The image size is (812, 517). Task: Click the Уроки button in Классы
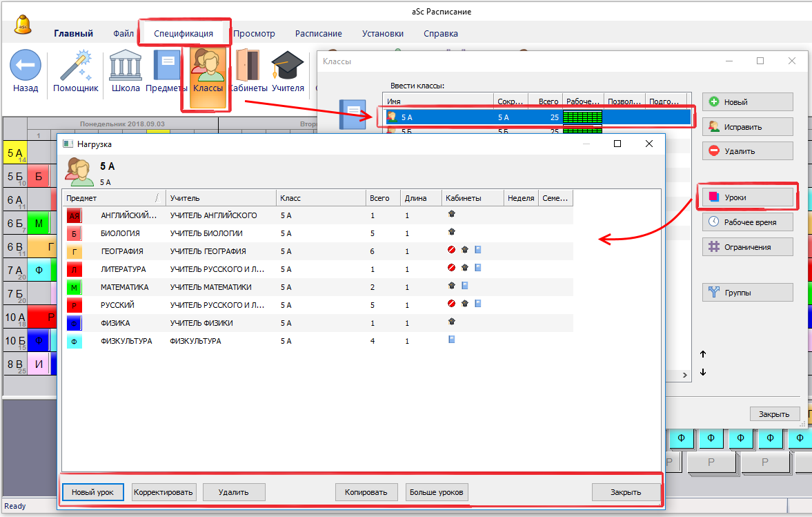(x=747, y=197)
